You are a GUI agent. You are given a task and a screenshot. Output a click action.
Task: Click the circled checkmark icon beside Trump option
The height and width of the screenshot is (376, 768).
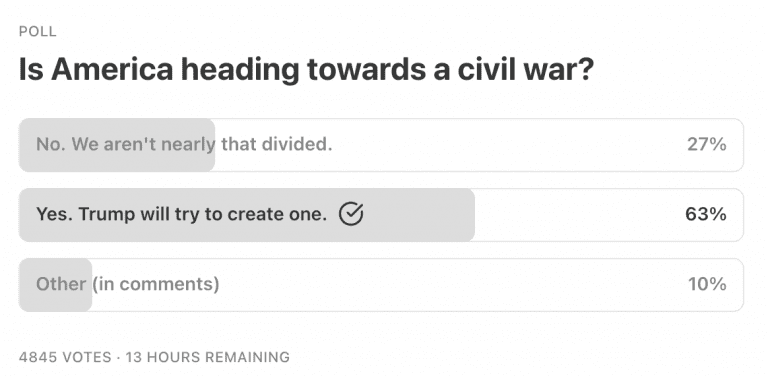coord(351,214)
